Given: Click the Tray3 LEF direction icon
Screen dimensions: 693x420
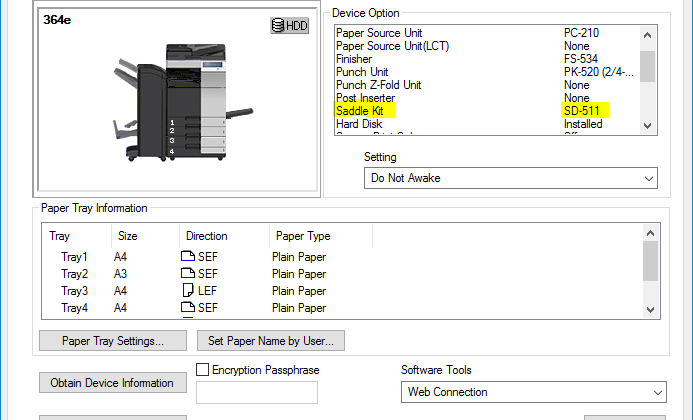Looking at the screenshot, I should click(188, 291).
